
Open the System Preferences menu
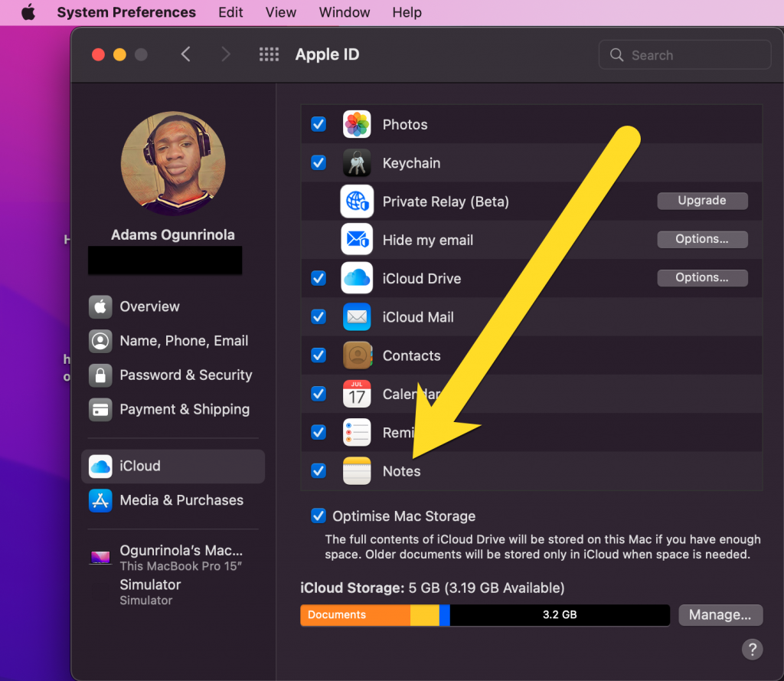tap(126, 12)
